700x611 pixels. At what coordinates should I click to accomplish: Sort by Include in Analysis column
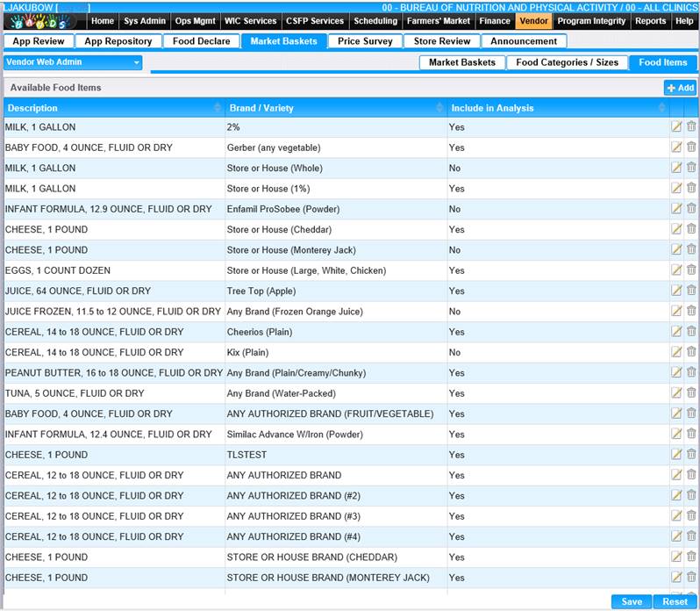[x=558, y=108]
